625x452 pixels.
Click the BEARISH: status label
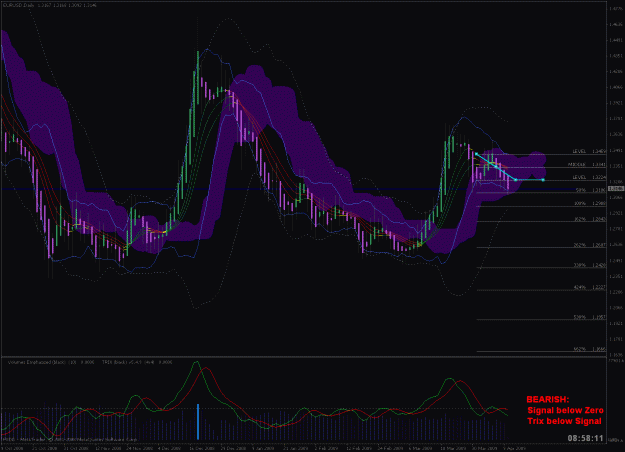(x=548, y=399)
